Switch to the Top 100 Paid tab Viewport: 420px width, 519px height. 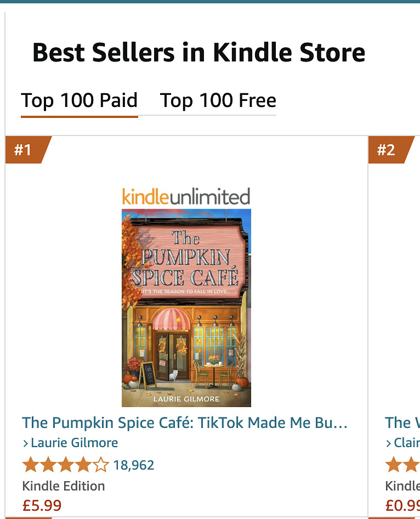79,101
